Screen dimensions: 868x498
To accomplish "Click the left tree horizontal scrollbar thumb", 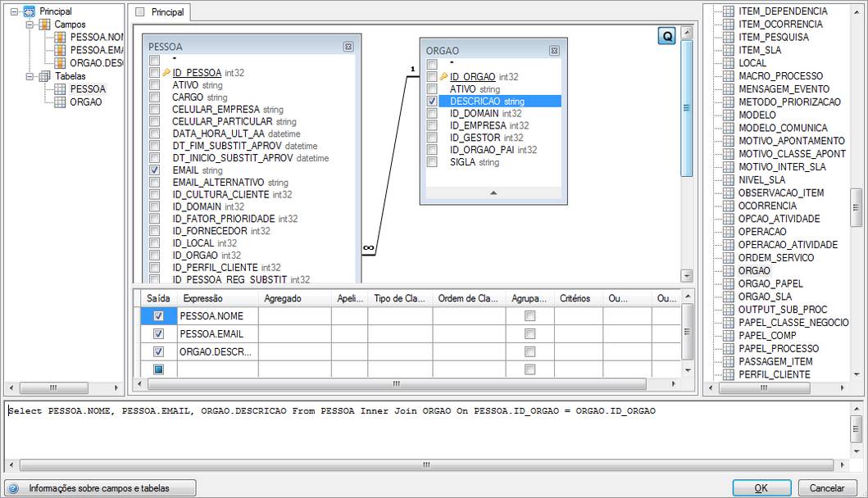I will 54,388.
